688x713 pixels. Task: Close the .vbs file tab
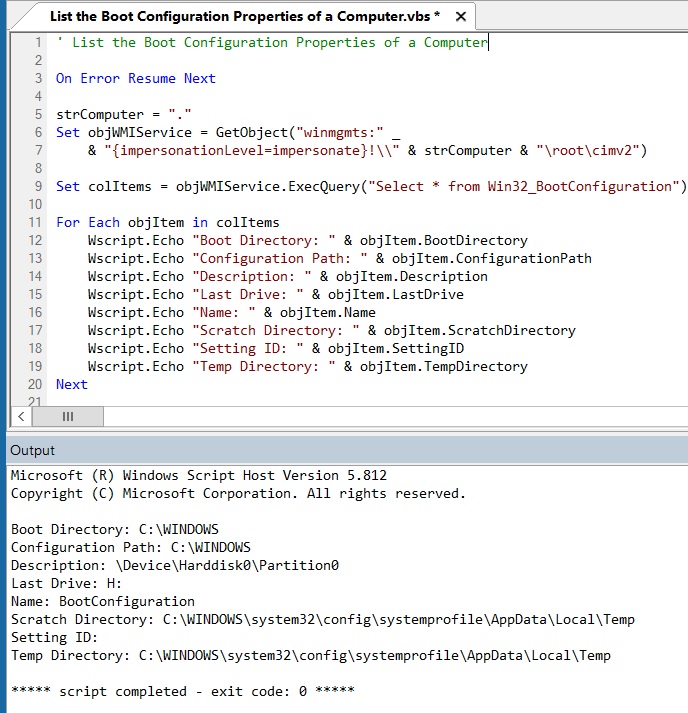[x=461, y=17]
